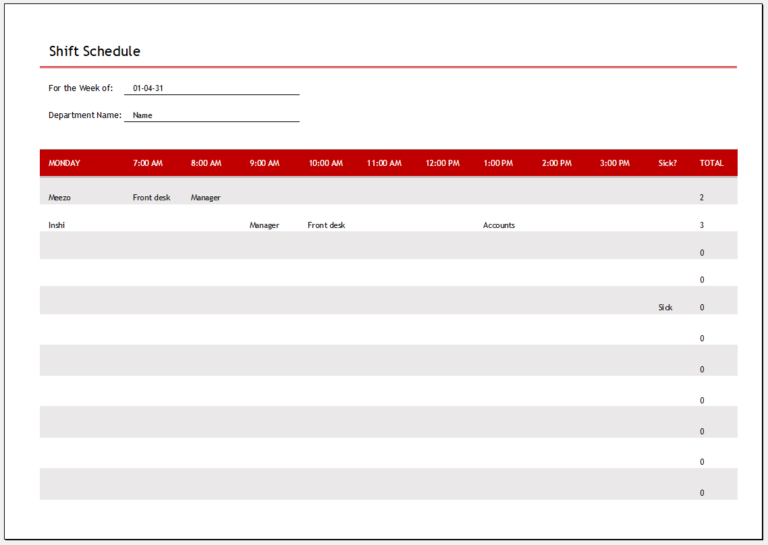Viewport: 768px width, 545px height.
Task: Click the 'Sick' entry in Sick column
Action: (665, 307)
